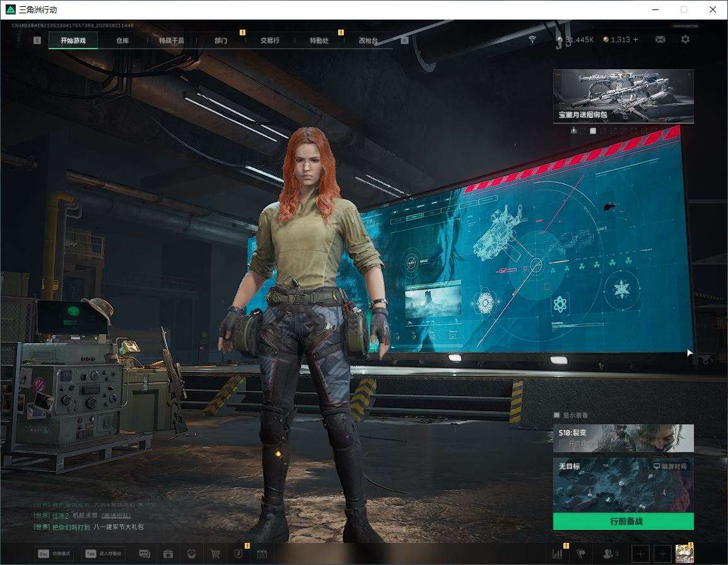Click the 三角洲行动 title bar app icon
This screenshot has width=728, height=565.
pyautogui.click(x=10, y=9)
